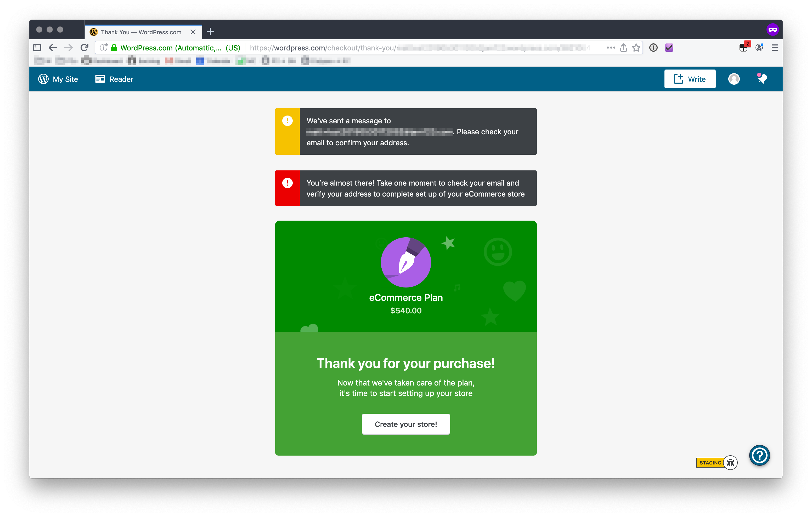The height and width of the screenshot is (517, 812).
Task: Click the sidebar toggle icon in browser toolbar
Action: coord(37,48)
